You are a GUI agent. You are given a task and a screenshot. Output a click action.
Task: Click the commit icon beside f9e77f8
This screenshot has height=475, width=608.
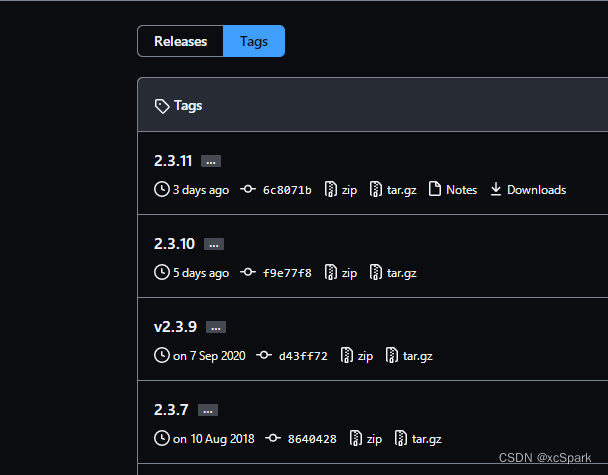click(248, 272)
